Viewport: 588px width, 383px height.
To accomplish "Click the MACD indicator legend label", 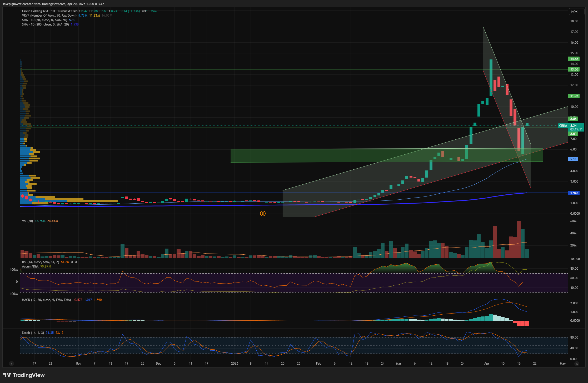I will (x=46, y=300).
